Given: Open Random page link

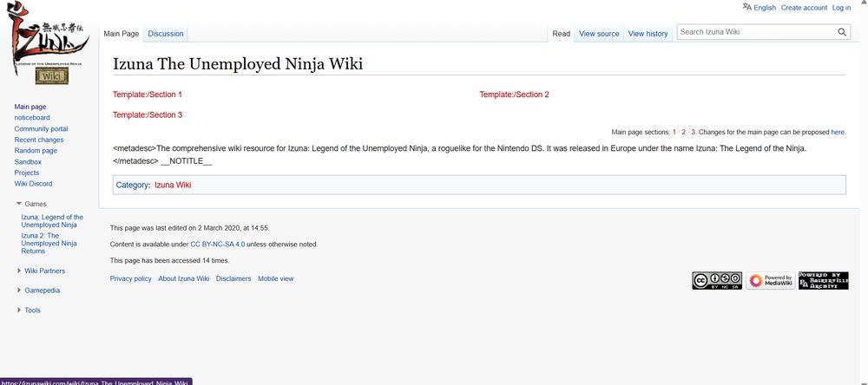Looking at the screenshot, I should tap(36, 151).
